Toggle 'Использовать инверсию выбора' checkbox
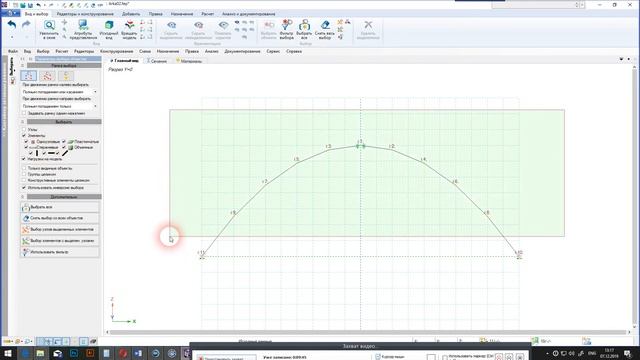Image resolution: width=640 pixels, height=360 pixels. click(24, 188)
